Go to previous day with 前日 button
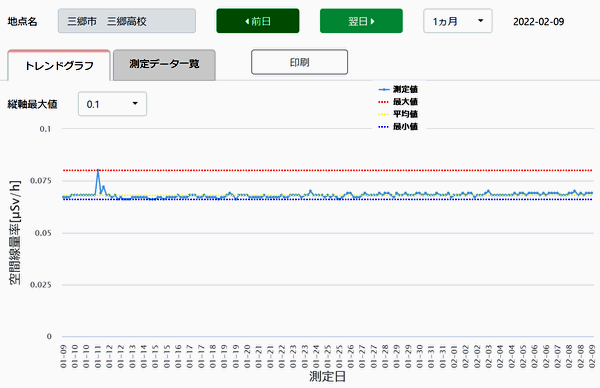The image size is (600, 388). coord(258,21)
